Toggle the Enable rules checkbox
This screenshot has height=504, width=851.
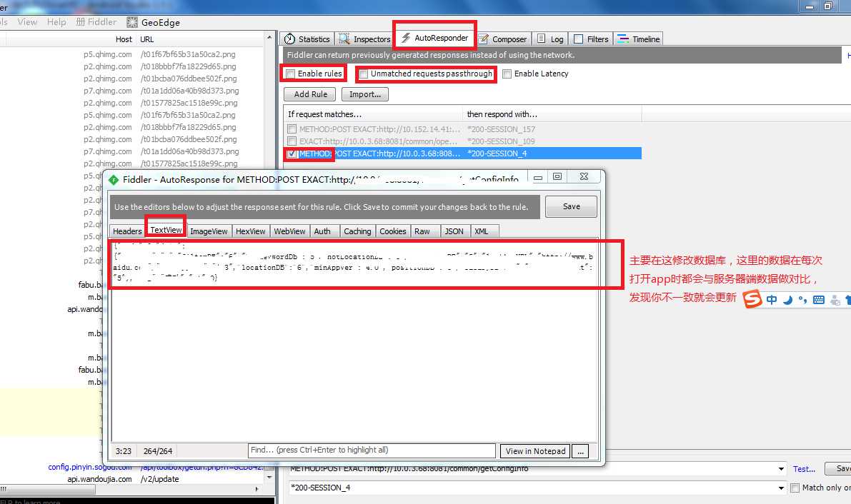[x=290, y=74]
